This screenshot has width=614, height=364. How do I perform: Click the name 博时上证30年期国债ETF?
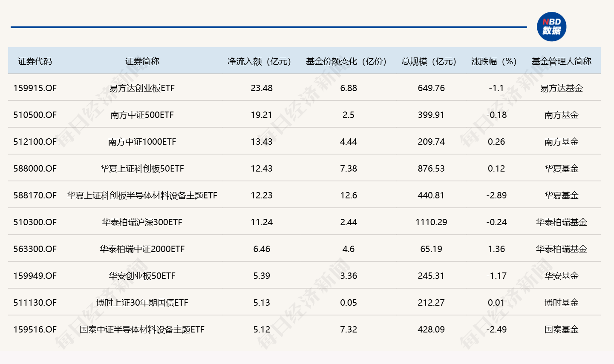(142, 303)
